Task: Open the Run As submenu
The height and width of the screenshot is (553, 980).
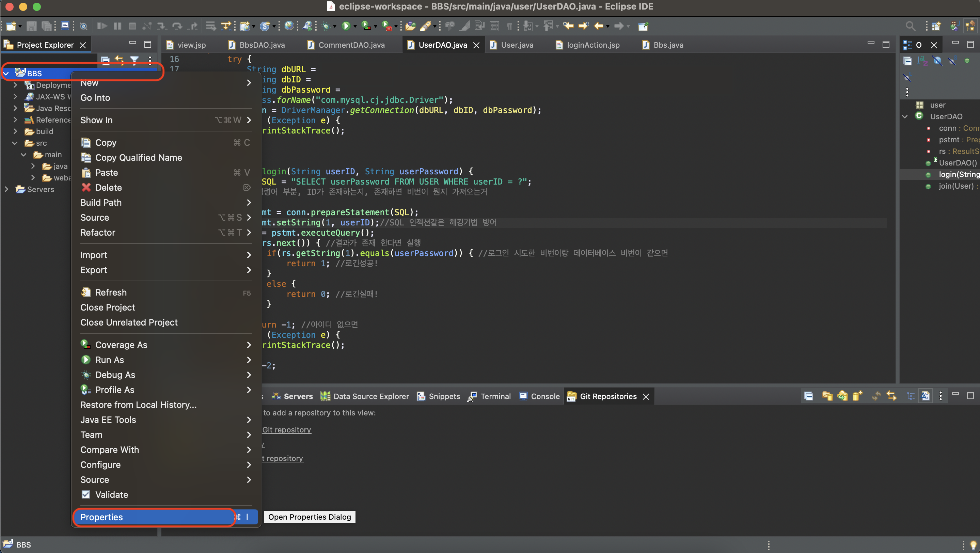Action: tap(110, 360)
